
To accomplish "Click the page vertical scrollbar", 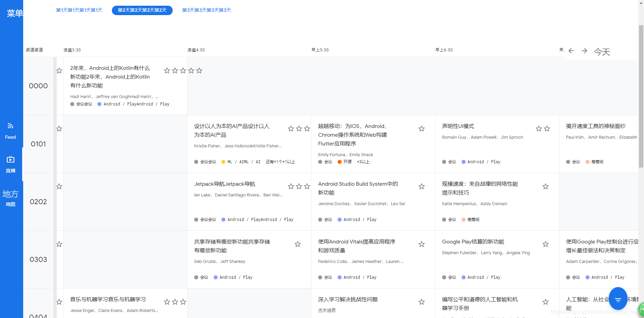I will (x=641, y=96).
